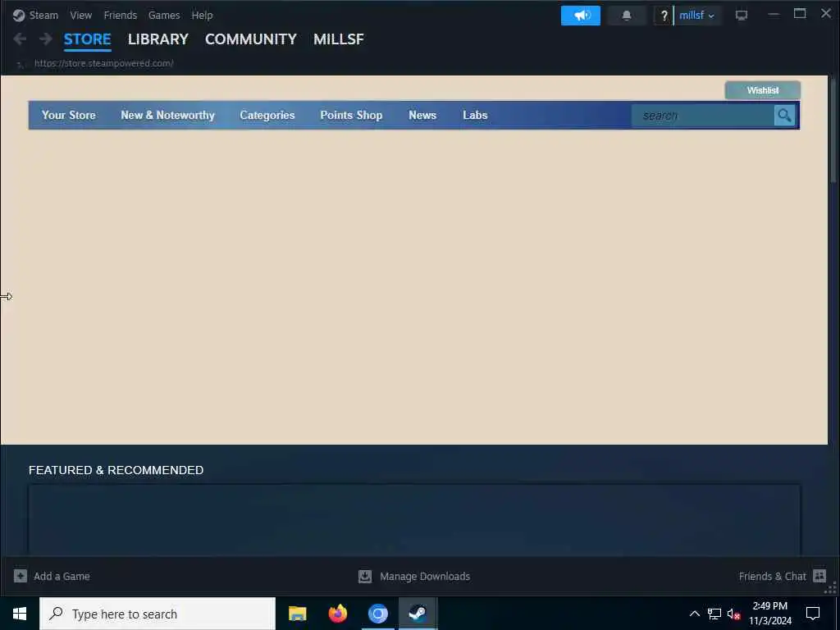Click the muted volume tray icon
The height and width of the screenshot is (630, 840).
coord(734,614)
